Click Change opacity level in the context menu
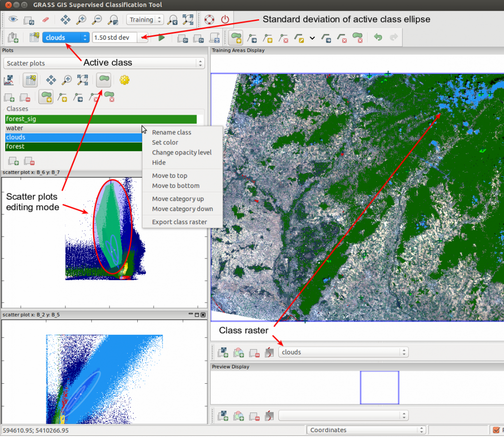The width and height of the screenshot is (504, 437). (x=181, y=153)
